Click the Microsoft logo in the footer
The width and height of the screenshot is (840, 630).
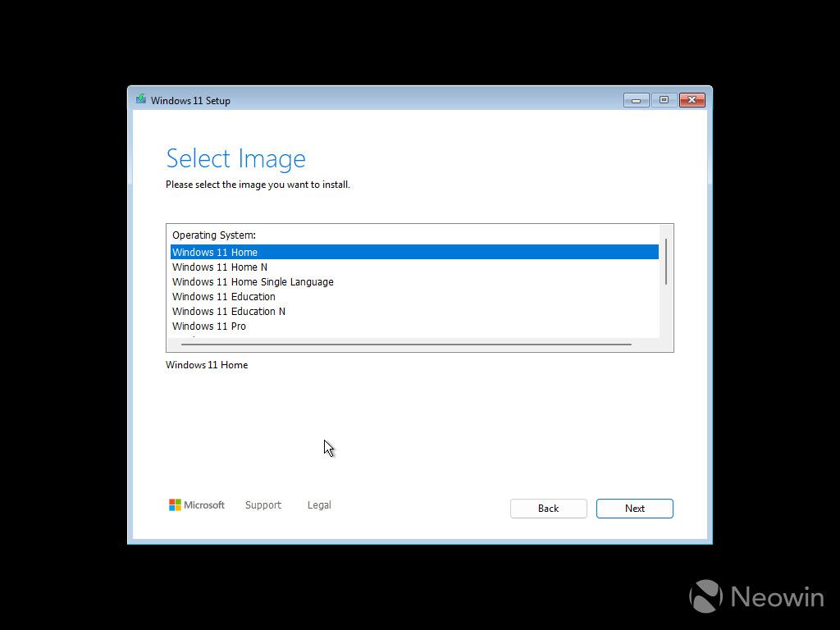tap(197, 504)
